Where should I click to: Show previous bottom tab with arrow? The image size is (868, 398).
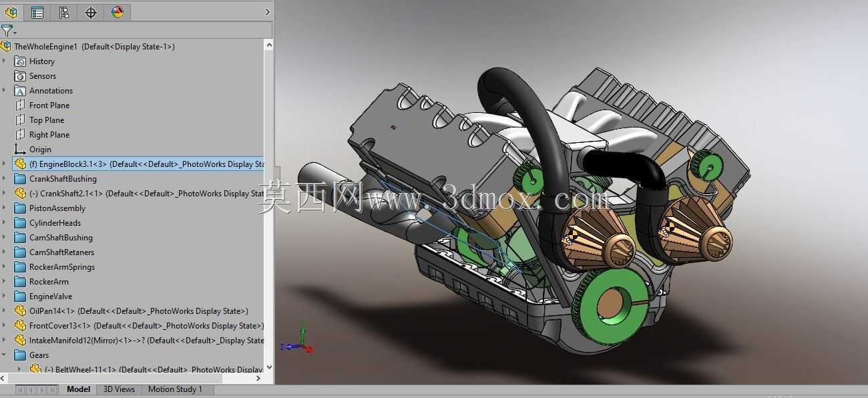[32, 389]
